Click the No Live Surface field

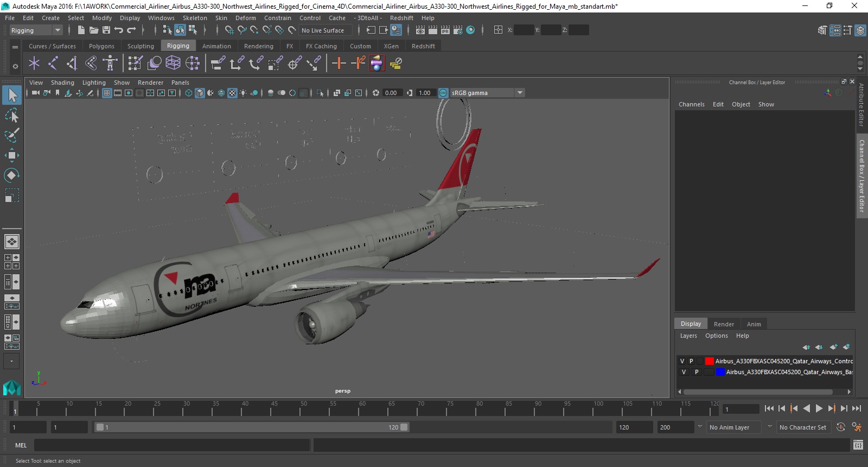[325, 30]
